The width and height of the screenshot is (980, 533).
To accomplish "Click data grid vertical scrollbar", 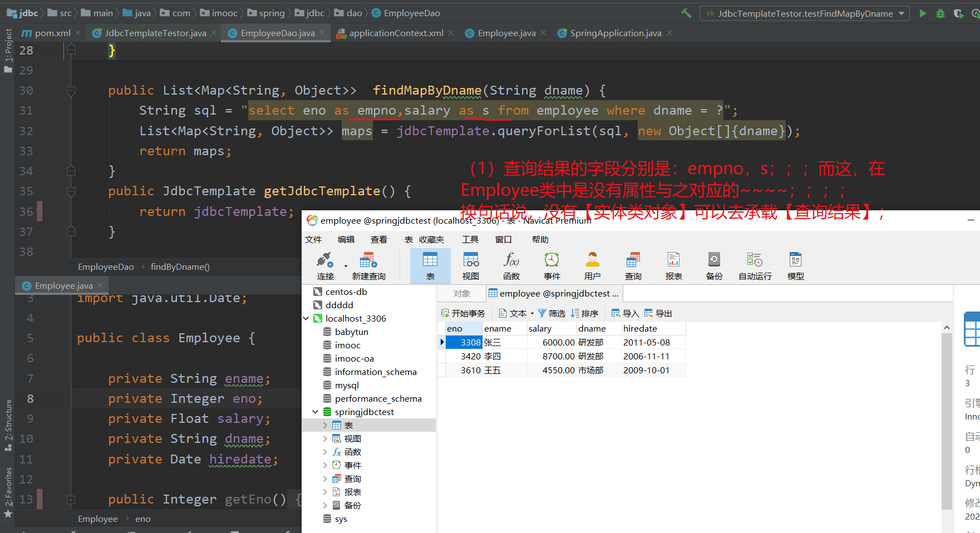I will 947,420.
